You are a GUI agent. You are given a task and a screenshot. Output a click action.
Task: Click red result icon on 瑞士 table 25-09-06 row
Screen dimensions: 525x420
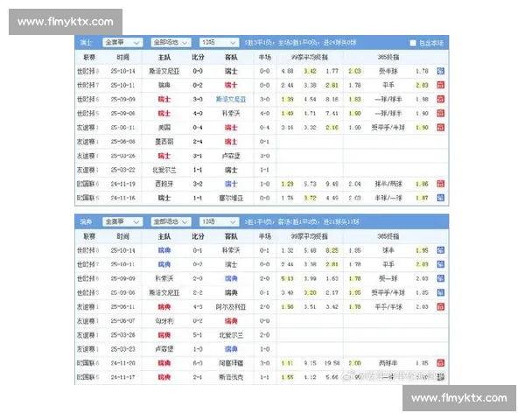pos(441,113)
